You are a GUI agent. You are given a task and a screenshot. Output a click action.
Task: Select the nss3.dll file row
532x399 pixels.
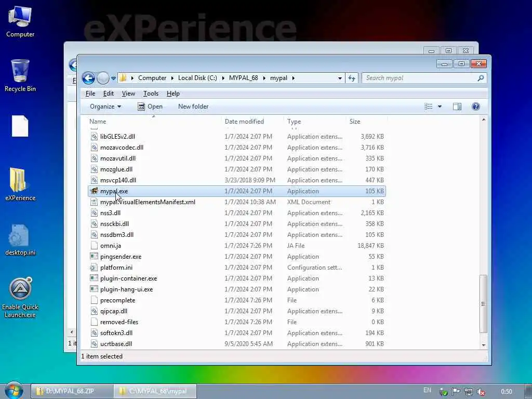(237, 212)
